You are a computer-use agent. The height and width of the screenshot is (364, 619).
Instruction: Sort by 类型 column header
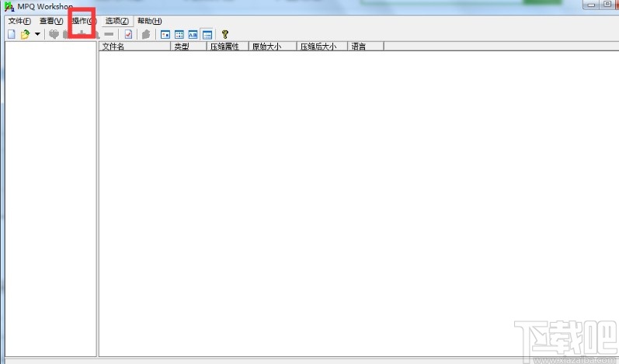pos(188,47)
